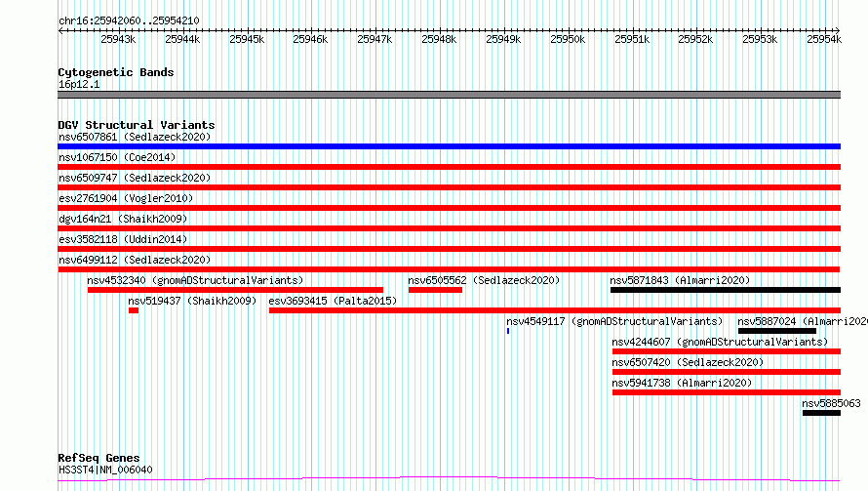The height and width of the screenshot is (491, 868).
Task: Click the magenta HS3ST4 gene line
Action: click(x=449, y=479)
